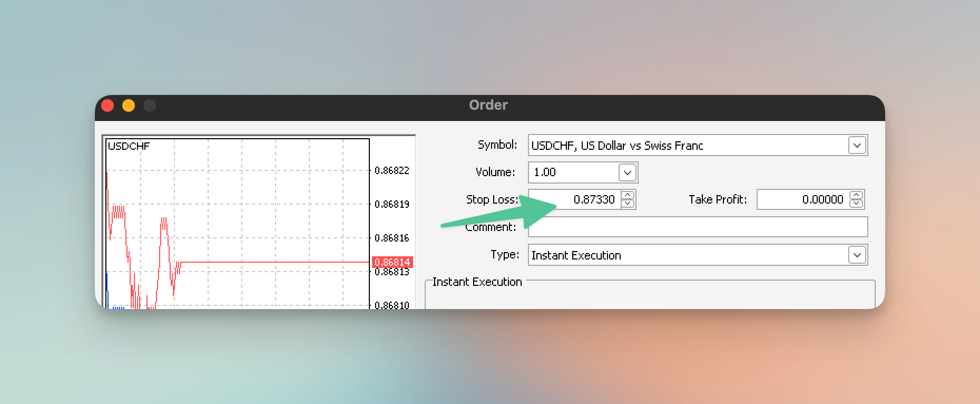
Task: Decrease Stop Loss with down stepper
Action: coord(628,204)
